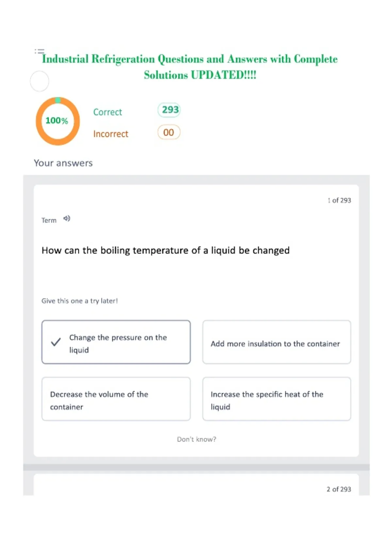
Task: Click the correct count badge 293
Action: pyautogui.click(x=169, y=110)
